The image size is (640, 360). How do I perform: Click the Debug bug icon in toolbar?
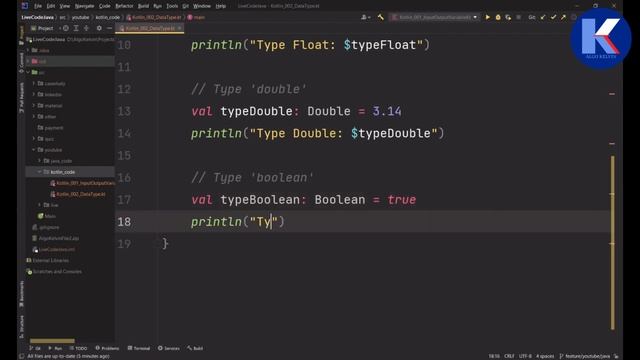coord(498,17)
